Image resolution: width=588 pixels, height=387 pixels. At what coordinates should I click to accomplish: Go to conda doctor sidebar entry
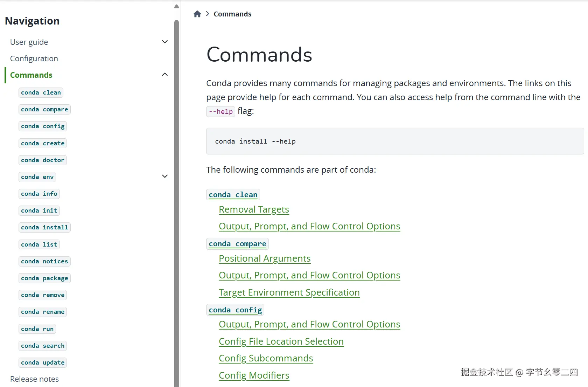pyautogui.click(x=43, y=160)
